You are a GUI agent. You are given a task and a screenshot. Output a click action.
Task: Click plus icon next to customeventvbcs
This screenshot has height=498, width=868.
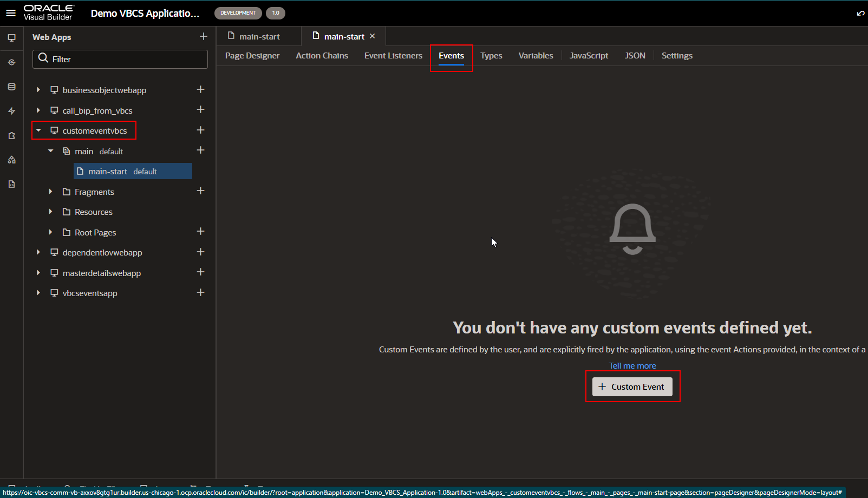coord(200,130)
